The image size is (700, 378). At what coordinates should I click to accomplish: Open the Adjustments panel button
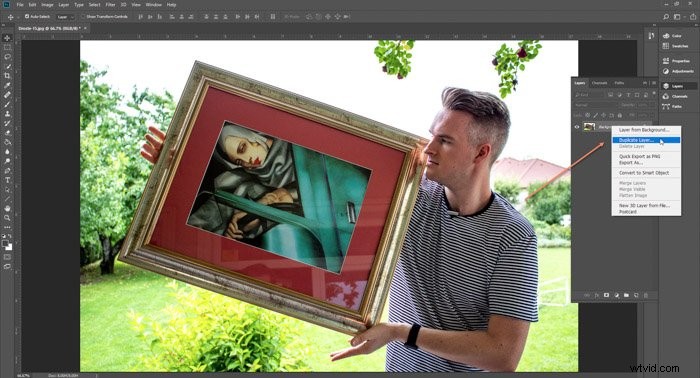[678, 71]
